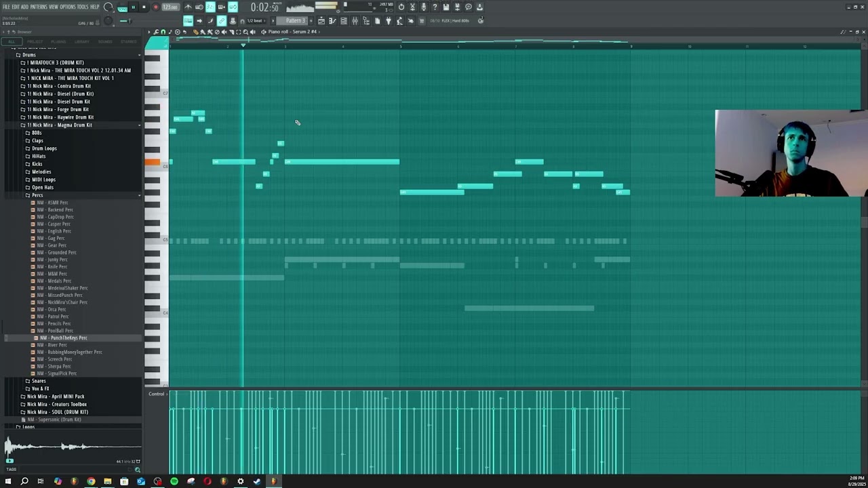Click the microphone icon in top toolbar
The height and width of the screenshot is (488, 868).
[423, 7]
